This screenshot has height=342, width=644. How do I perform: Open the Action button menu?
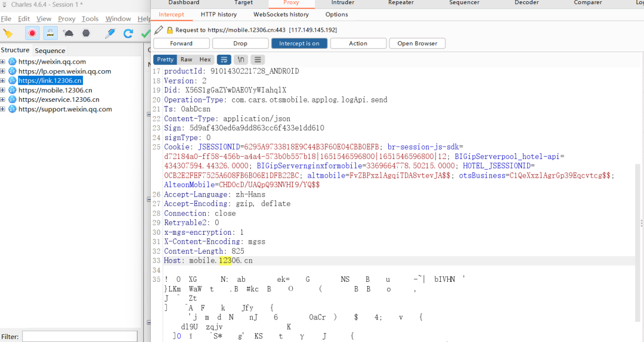pyautogui.click(x=358, y=43)
